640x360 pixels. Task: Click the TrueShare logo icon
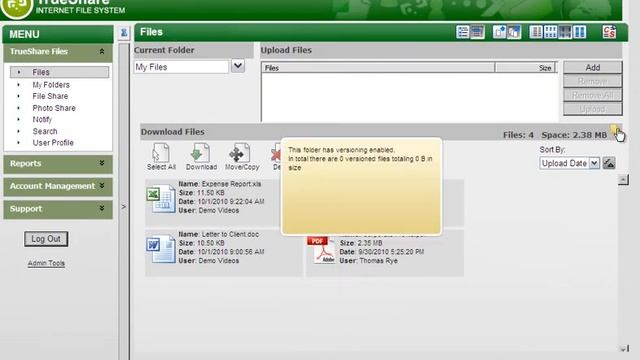16,8
